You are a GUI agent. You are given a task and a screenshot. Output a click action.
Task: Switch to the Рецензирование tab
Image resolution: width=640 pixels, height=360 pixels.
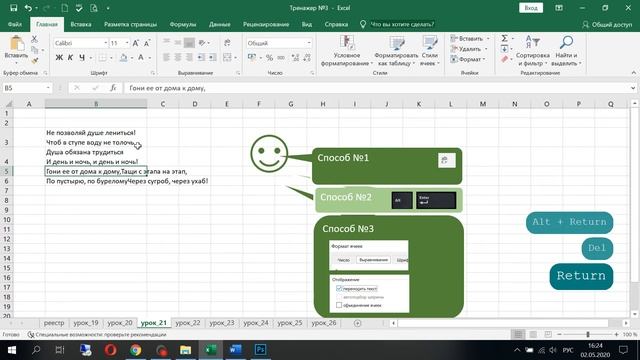click(x=266, y=24)
